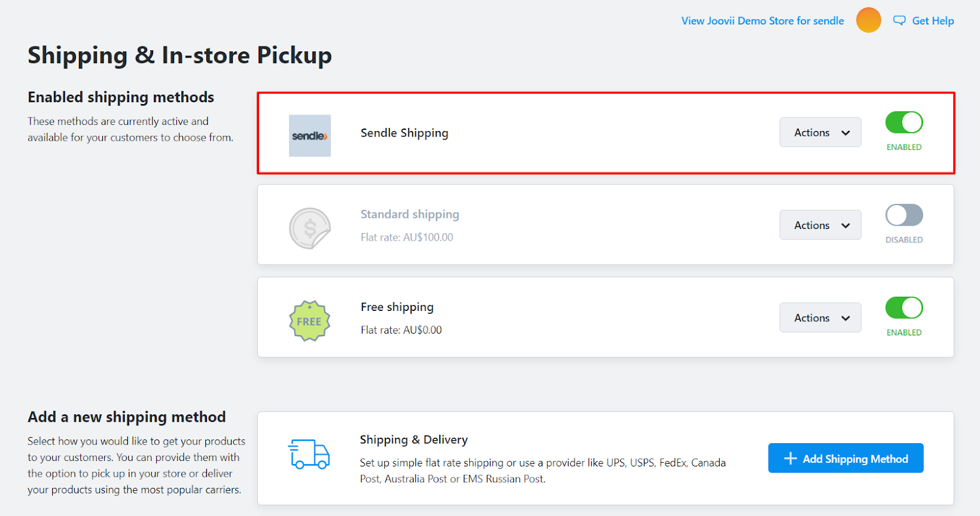Click the Shipping & Delivery heading

pyautogui.click(x=413, y=439)
